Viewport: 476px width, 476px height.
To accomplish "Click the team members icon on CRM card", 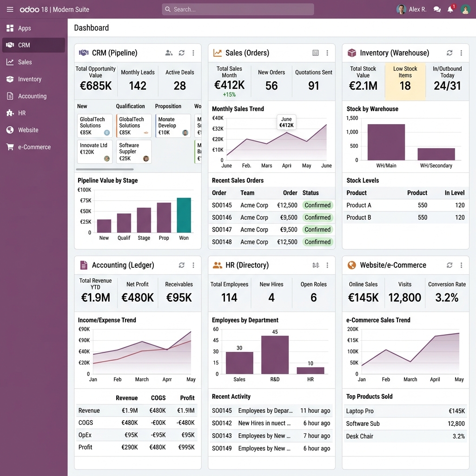I will 169,53.
